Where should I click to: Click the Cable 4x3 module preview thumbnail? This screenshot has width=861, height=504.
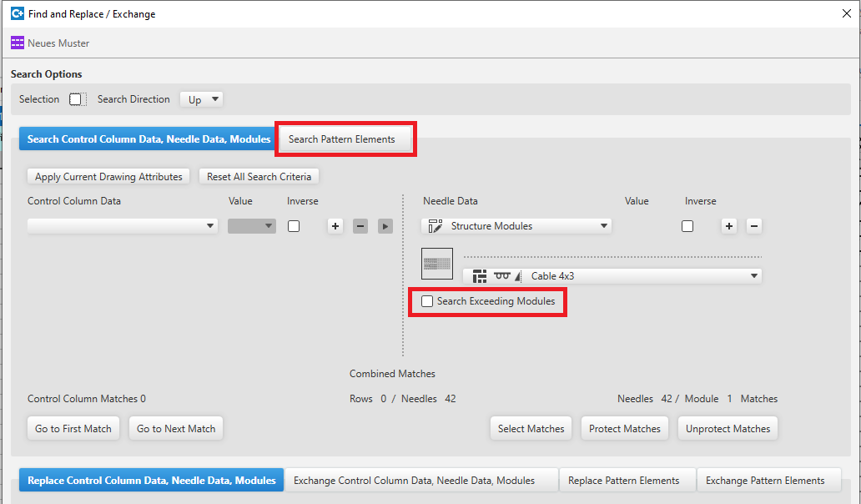tap(437, 264)
